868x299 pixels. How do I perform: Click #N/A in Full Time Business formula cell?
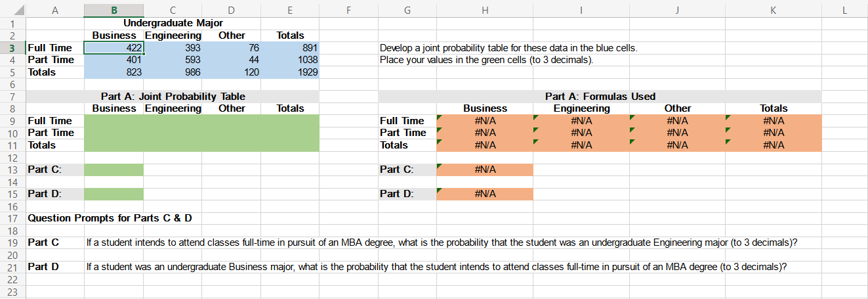(485, 121)
